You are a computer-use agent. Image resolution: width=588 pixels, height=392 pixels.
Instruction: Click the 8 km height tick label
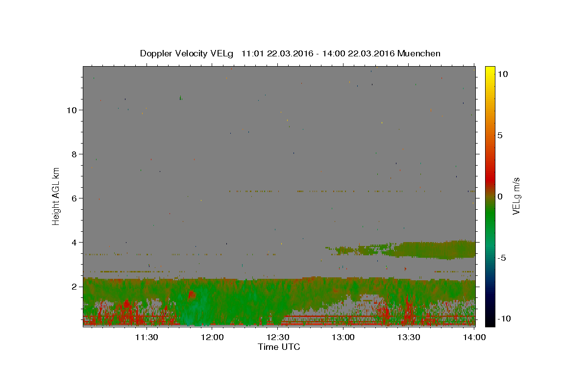click(73, 154)
